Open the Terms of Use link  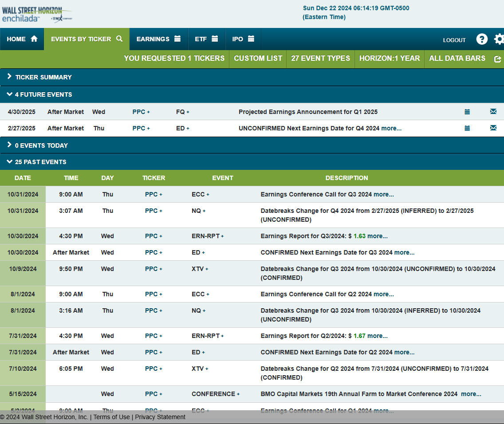(112, 417)
